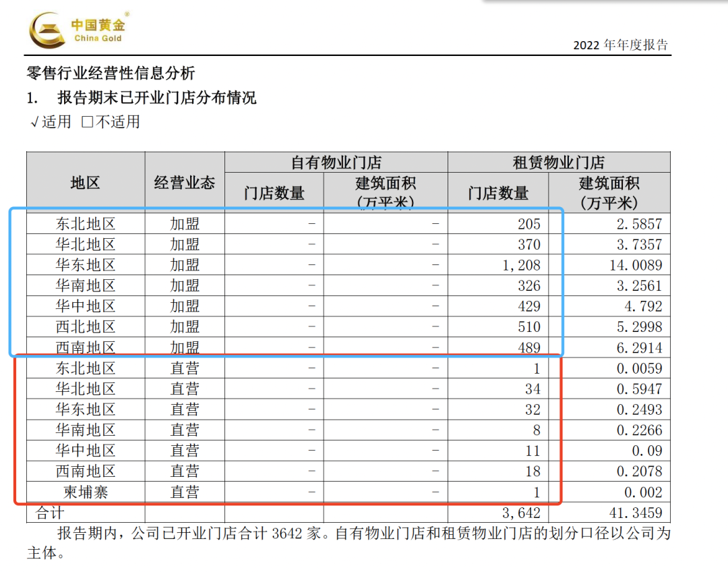Click the 报告期末已开业门店分布情况 subheading

[156, 98]
